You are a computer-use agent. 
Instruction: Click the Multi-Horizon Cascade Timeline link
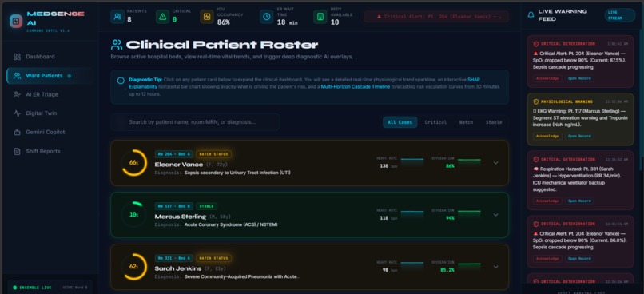[356, 87]
